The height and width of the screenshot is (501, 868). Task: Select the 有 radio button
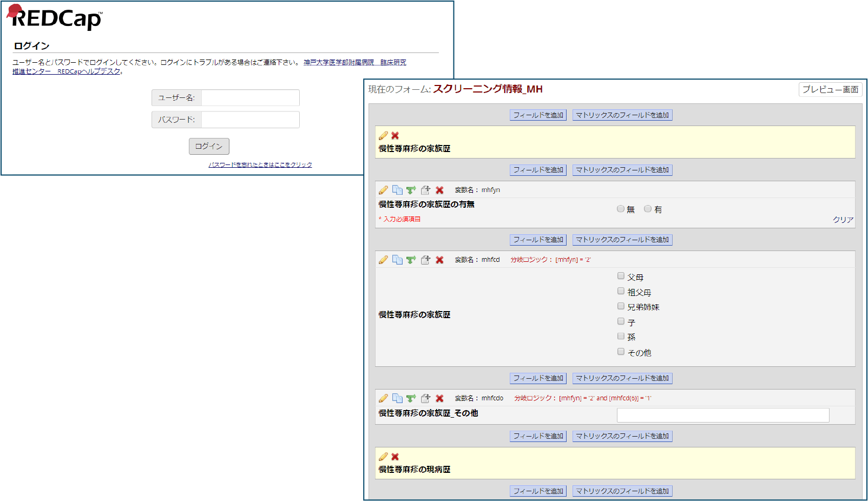[x=648, y=209]
